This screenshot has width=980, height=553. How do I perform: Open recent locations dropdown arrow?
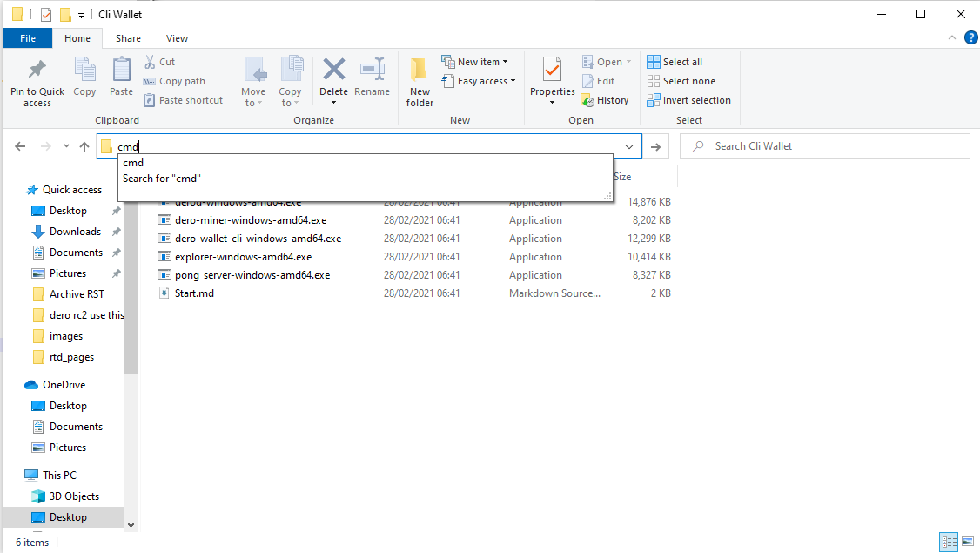click(x=66, y=146)
